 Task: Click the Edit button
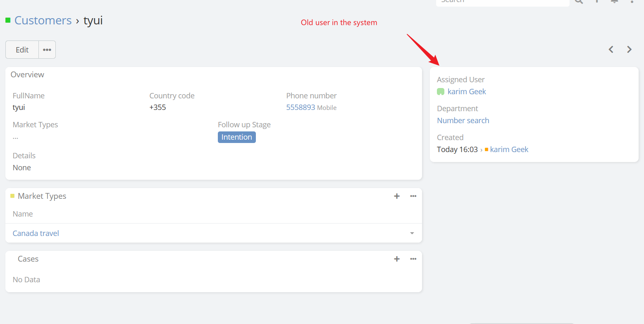point(22,50)
